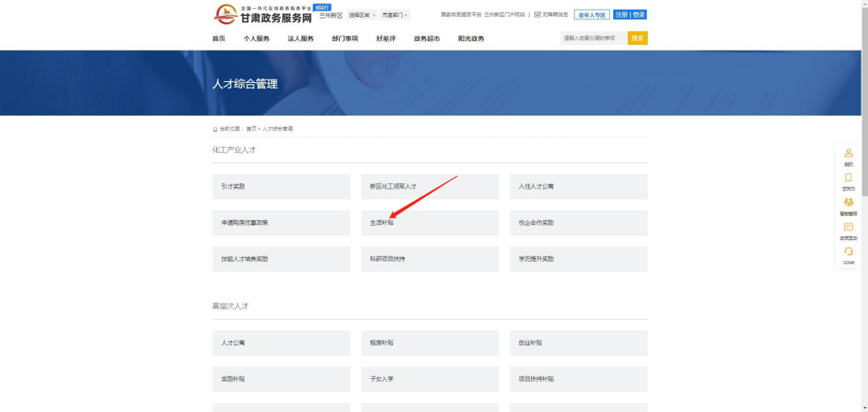Viewport: 868px width, 412px height.
Task: Click the 12345 hotline headset icon
Action: click(x=848, y=251)
